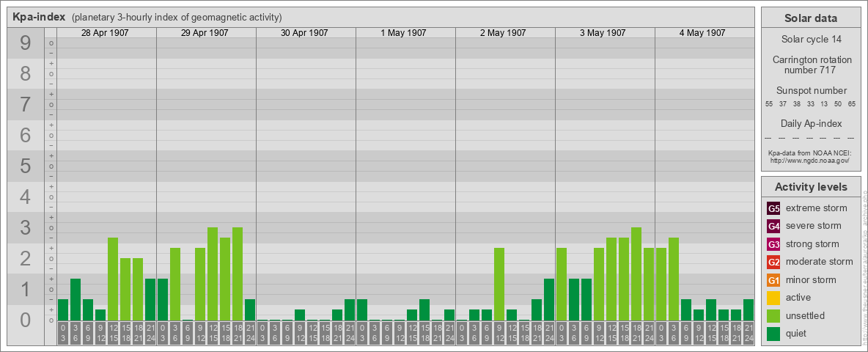Click the 28 Apr 3-6 quiet bar

click(x=76, y=299)
